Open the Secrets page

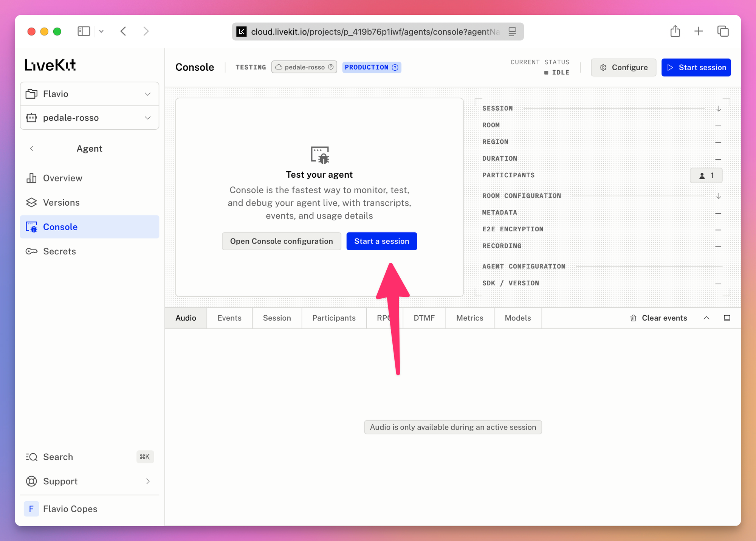click(90, 251)
